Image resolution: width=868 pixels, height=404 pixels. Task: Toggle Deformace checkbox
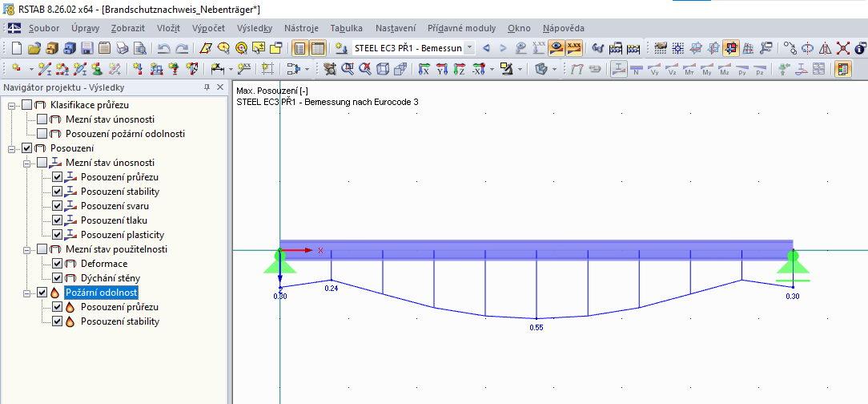pyautogui.click(x=57, y=263)
